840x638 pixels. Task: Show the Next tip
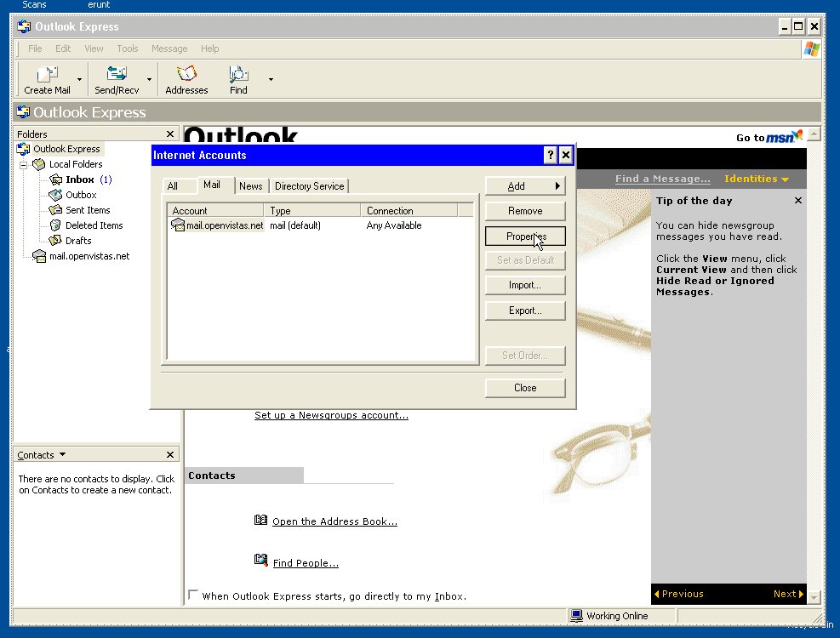click(788, 594)
